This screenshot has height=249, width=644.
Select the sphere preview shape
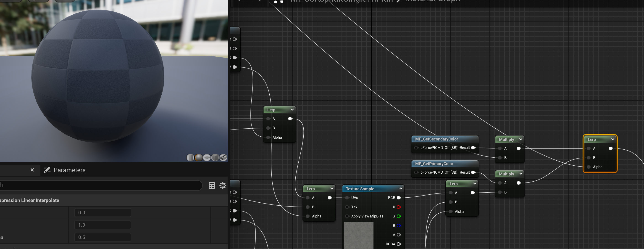tap(199, 158)
